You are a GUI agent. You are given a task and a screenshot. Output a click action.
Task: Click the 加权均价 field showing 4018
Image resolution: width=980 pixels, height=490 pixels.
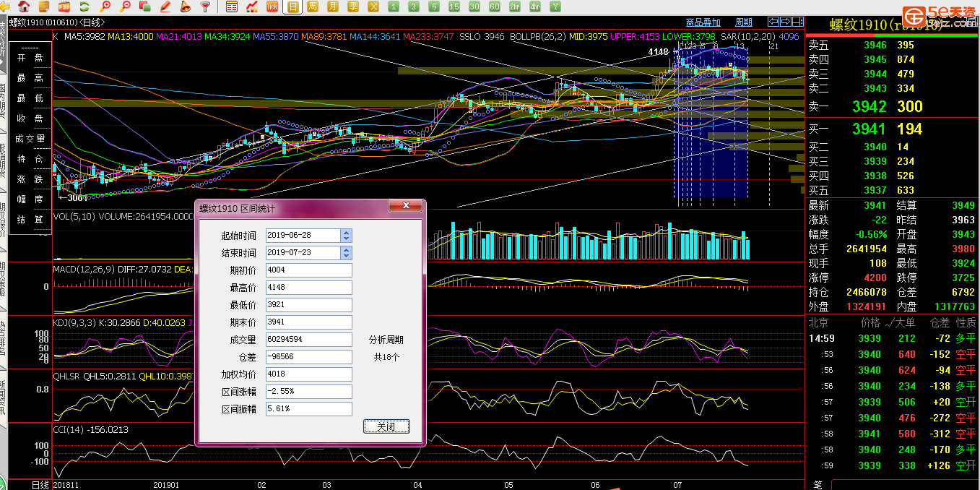pos(308,374)
